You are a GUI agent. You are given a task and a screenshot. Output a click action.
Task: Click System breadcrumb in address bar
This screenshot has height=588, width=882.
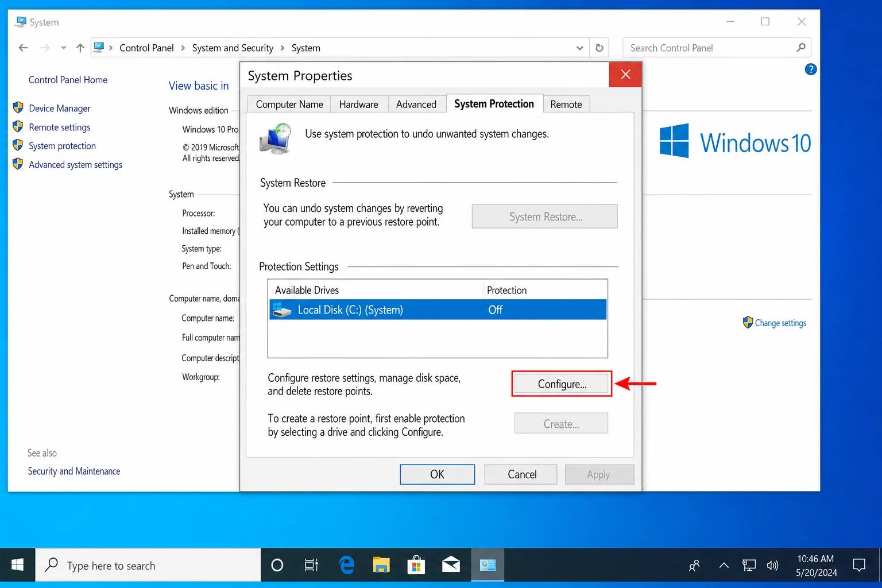point(306,48)
